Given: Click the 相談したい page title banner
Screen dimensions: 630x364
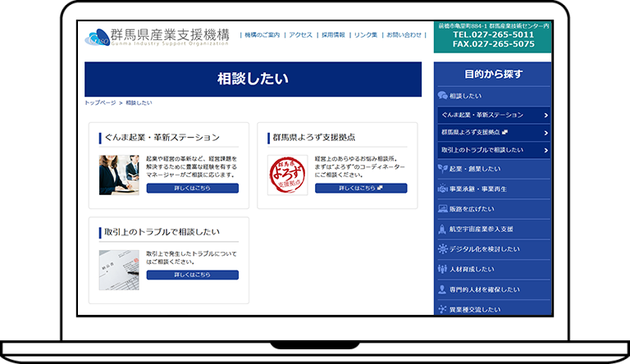Looking at the screenshot, I should pos(253,80).
